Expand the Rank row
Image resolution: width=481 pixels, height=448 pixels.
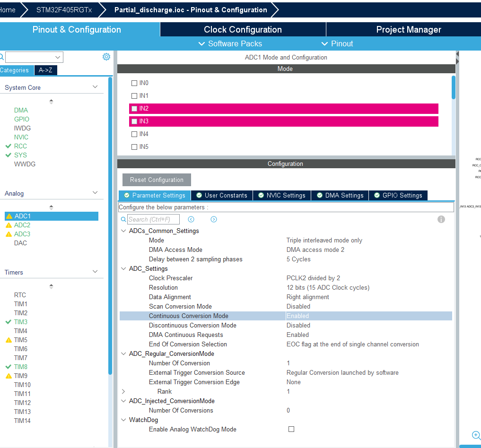123,391
